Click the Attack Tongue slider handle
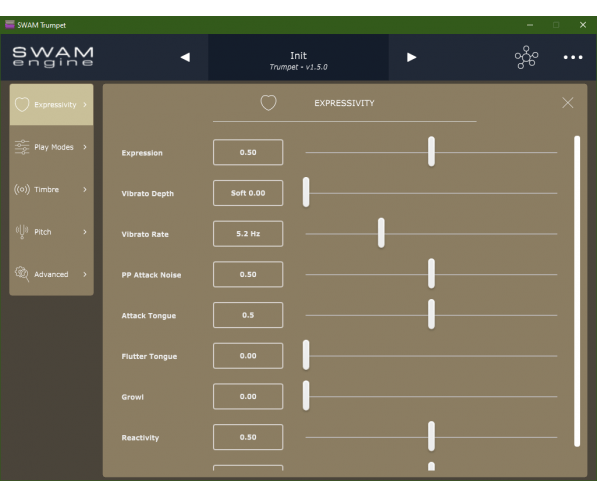 tap(431, 315)
